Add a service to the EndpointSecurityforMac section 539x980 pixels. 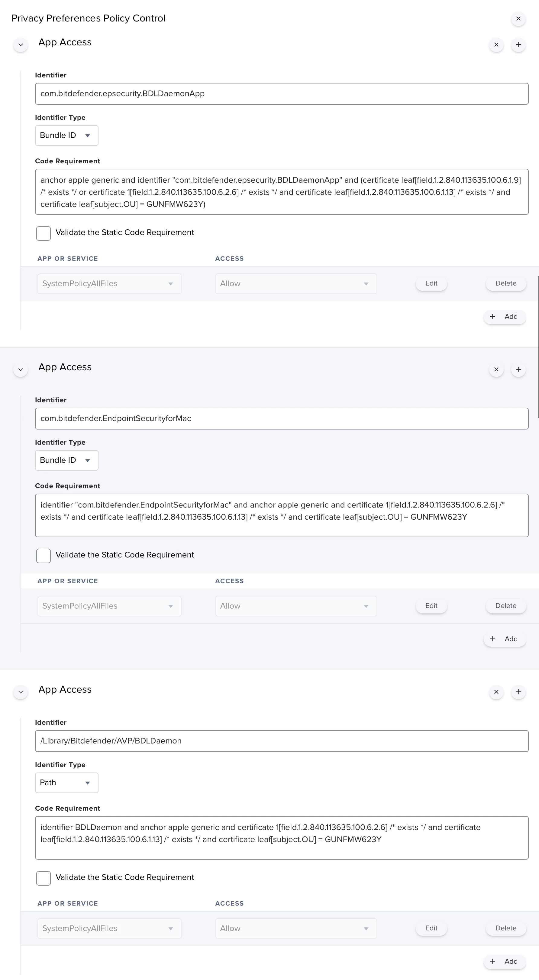[505, 639]
